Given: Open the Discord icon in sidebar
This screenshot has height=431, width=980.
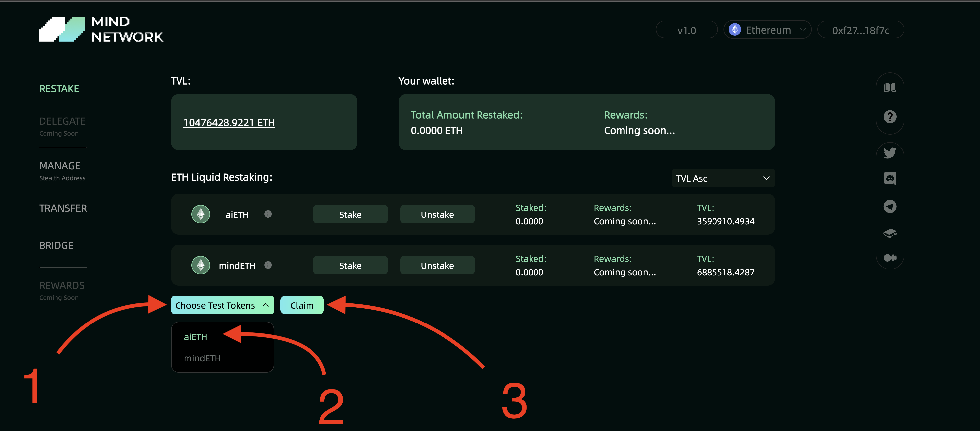Looking at the screenshot, I should (890, 178).
